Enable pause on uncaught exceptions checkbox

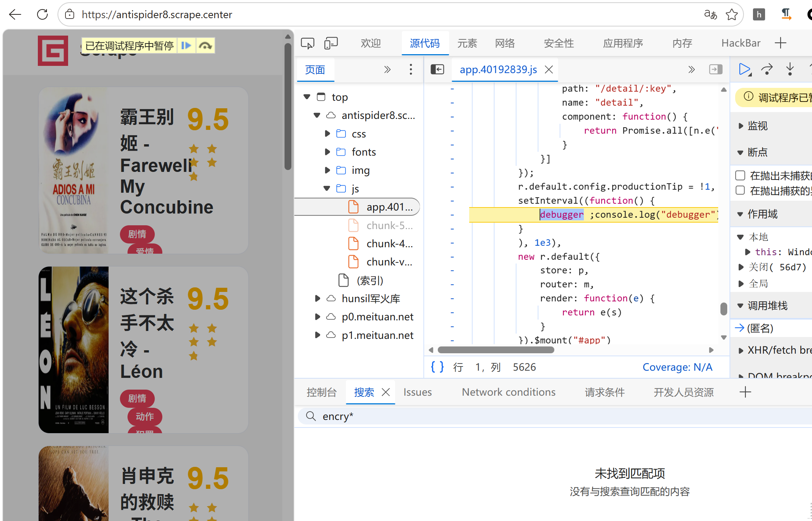[740, 176]
